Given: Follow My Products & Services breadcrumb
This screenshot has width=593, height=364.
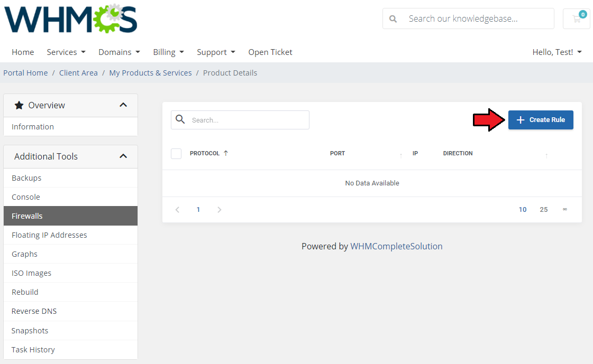Looking at the screenshot, I should coord(151,73).
